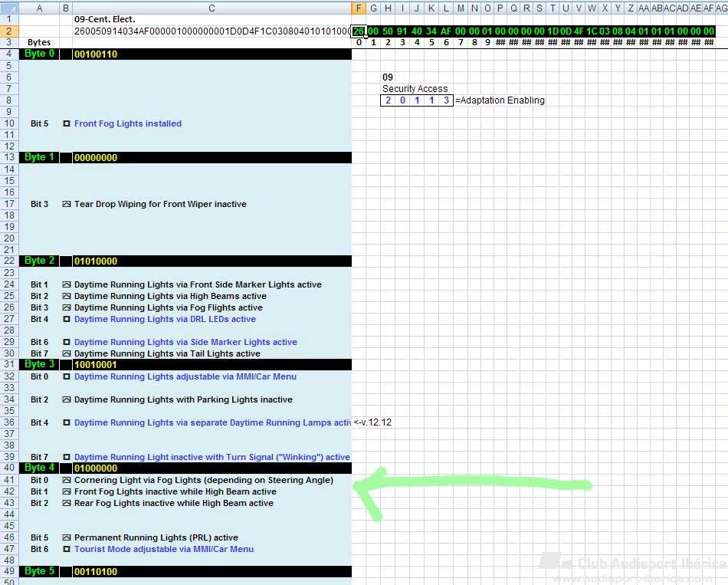Toggle the Front Fog Lights installed checkbox
The height and width of the screenshot is (585, 728).
pos(67,123)
